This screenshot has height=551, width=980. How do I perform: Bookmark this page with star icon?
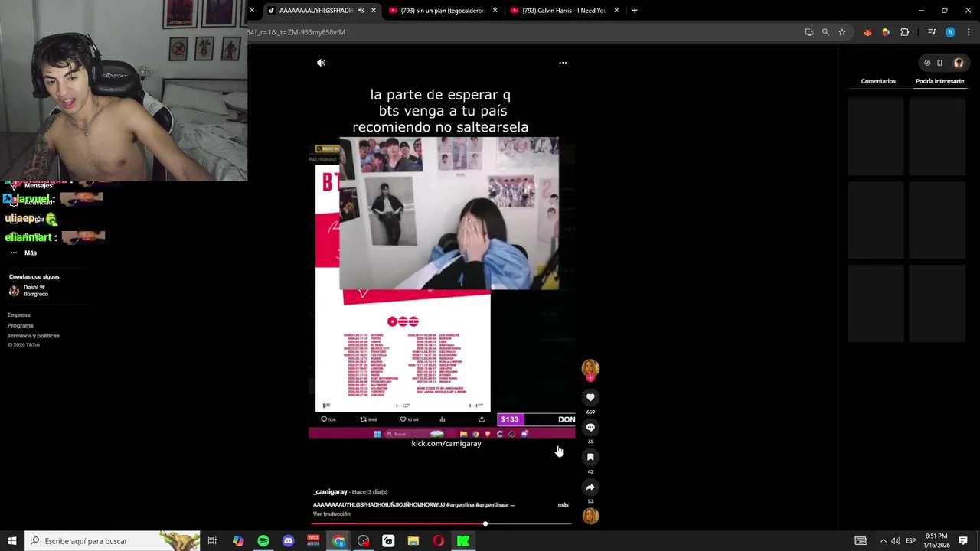842,32
